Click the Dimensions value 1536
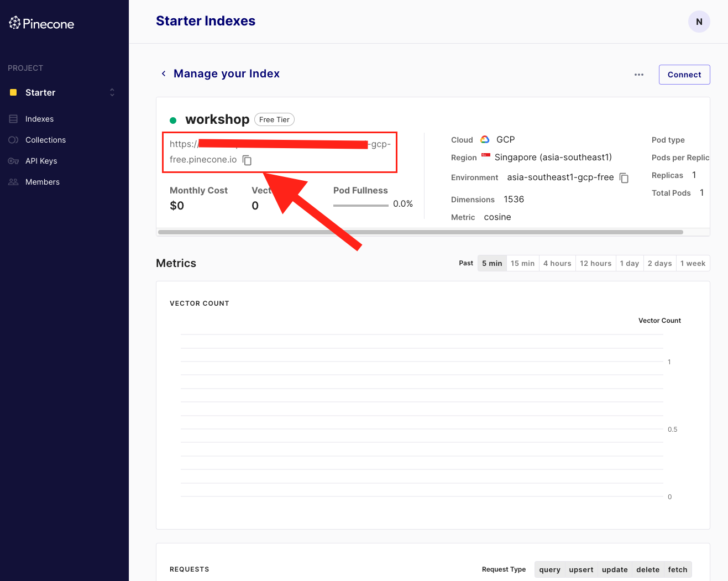The height and width of the screenshot is (581, 728). [x=514, y=199]
